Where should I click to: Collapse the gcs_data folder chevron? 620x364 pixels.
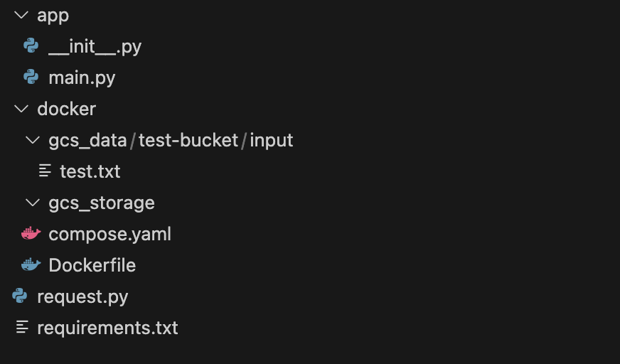(x=32, y=140)
